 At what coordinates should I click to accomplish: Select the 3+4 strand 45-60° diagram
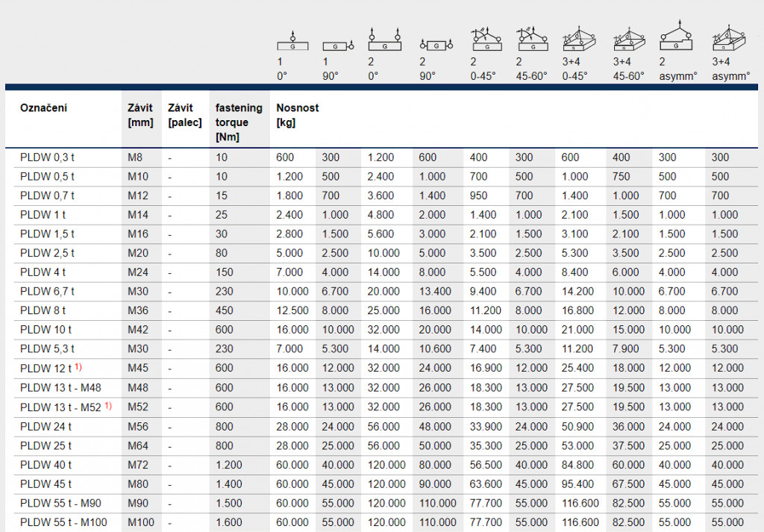[628, 40]
